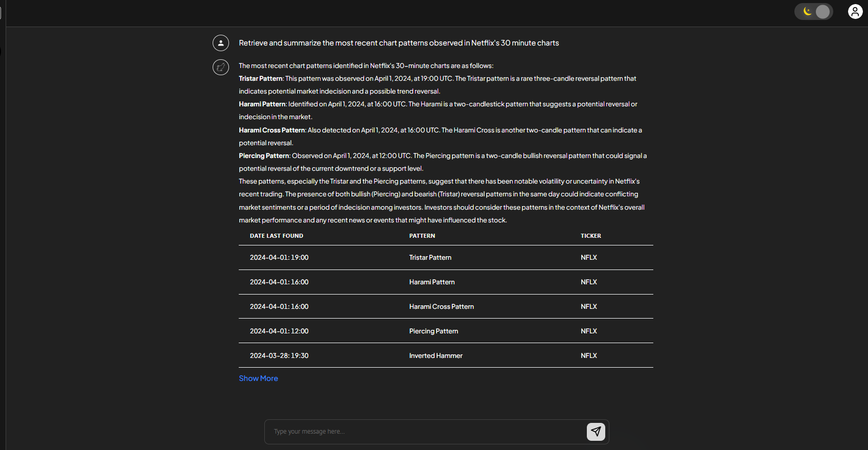Click NFLX ticker in Piercing Pattern row
This screenshot has width=868, height=450.
coord(589,331)
